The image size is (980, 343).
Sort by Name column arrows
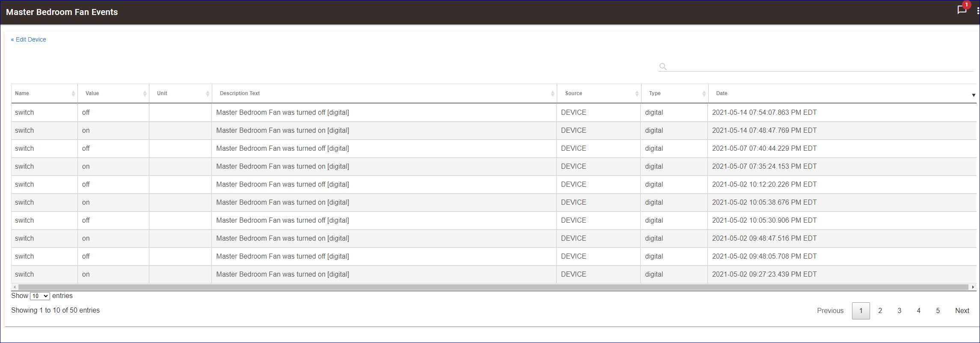[73, 93]
